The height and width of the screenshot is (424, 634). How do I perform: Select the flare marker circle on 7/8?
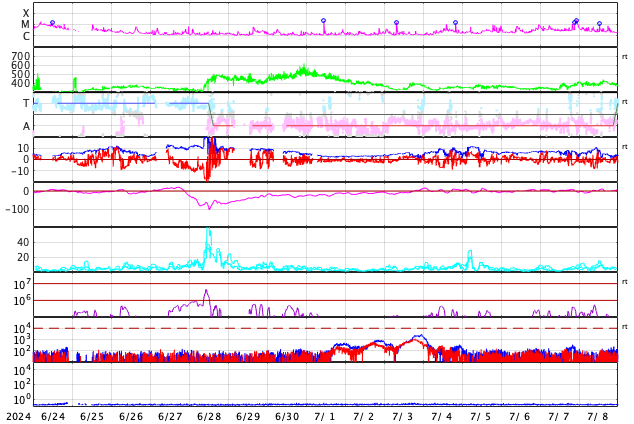tap(600, 23)
